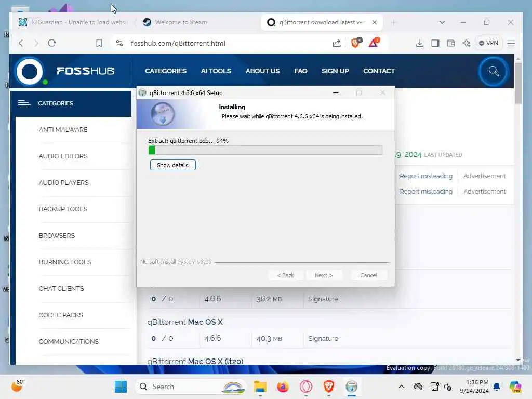Show hidden system tray icons
This screenshot has height=399, width=532.
(402, 387)
